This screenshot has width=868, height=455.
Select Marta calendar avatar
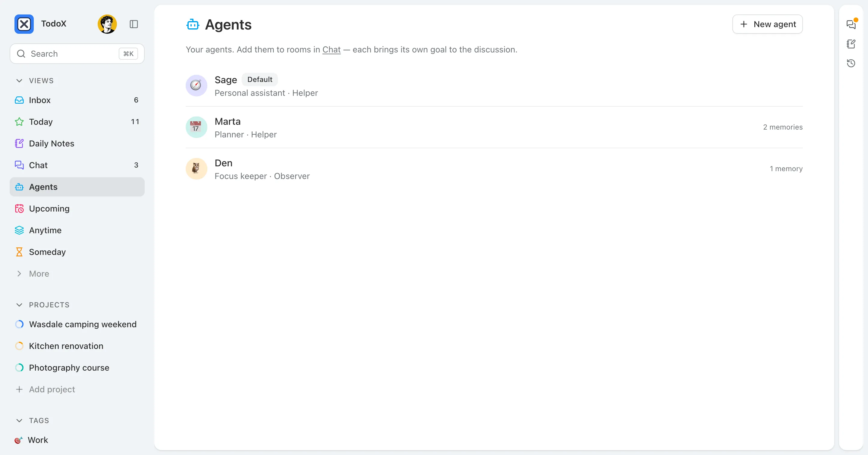tap(196, 127)
